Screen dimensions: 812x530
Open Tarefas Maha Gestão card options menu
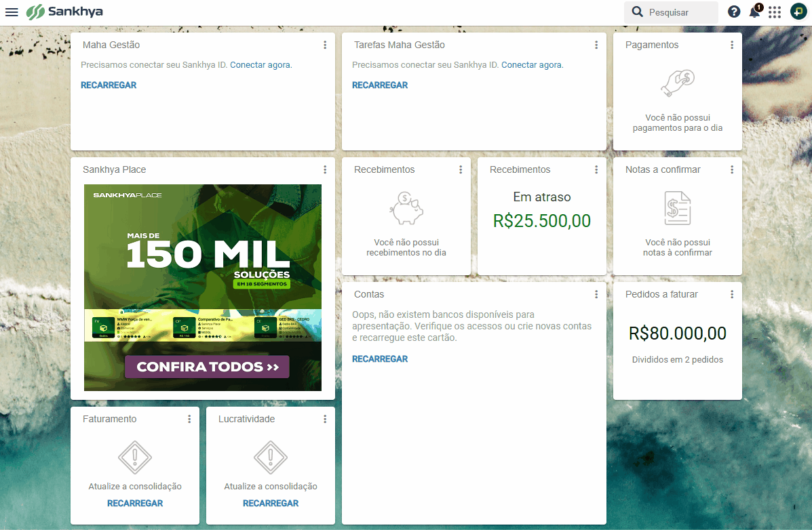pos(596,45)
